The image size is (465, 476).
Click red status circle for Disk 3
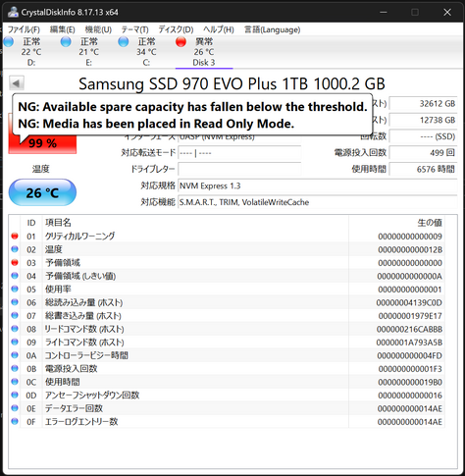[x=181, y=42]
